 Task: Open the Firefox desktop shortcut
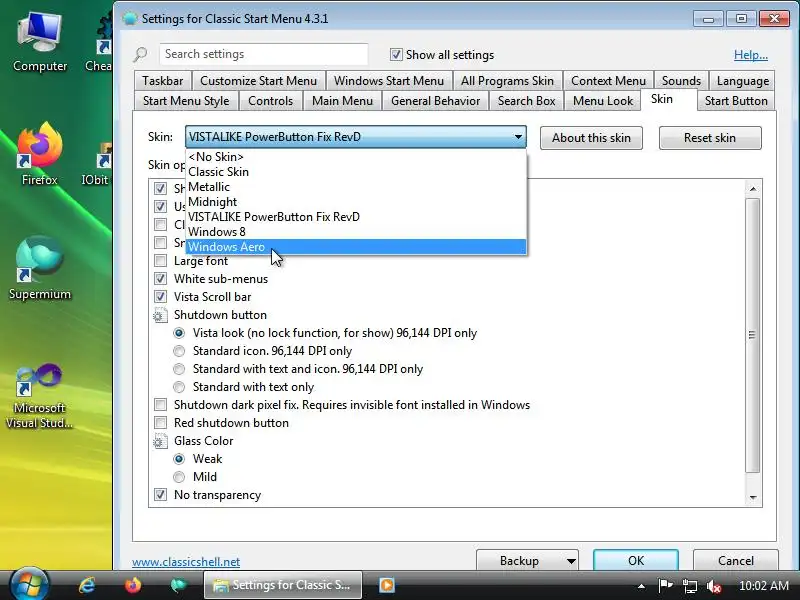point(39,154)
